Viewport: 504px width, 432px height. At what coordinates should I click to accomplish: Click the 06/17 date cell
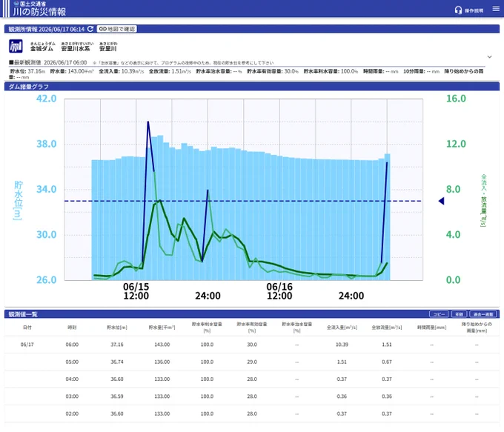27,345
